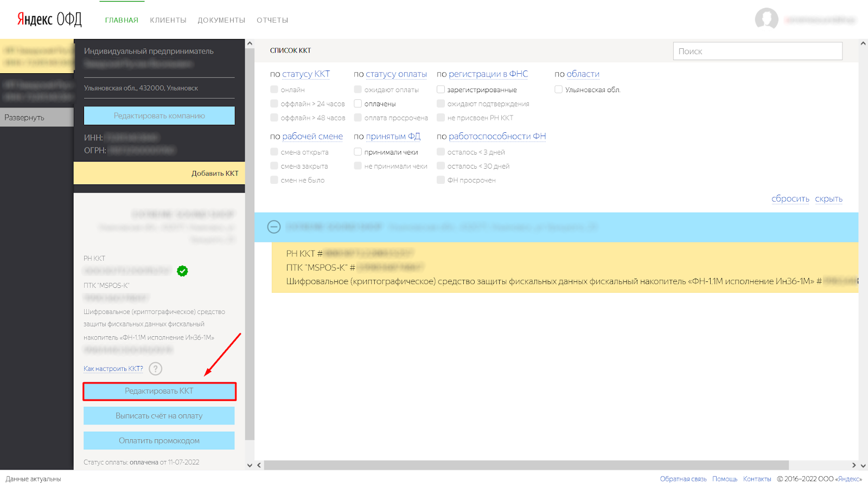This screenshot has height=488, width=868.
Task: Click the регистрации в ФНС heading link
Action: point(488,74)
